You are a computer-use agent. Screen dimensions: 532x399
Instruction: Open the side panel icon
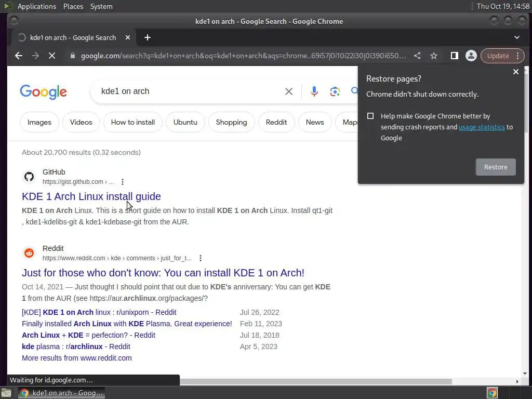tap(454, 56)
